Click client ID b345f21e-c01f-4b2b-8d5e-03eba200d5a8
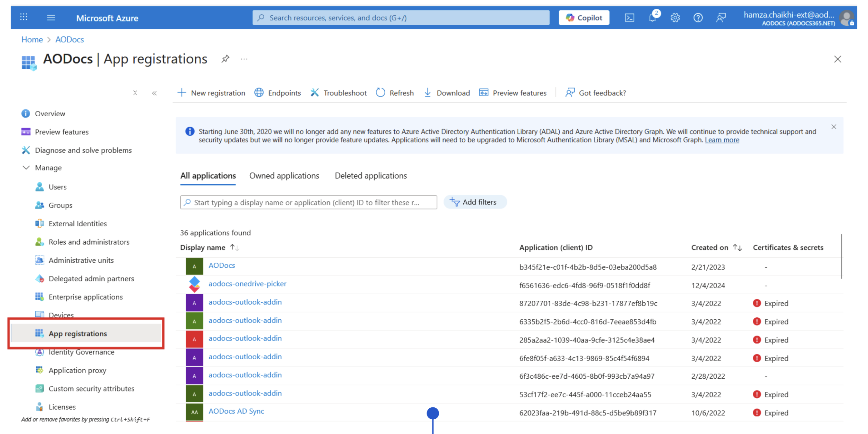 click(588, 267)
